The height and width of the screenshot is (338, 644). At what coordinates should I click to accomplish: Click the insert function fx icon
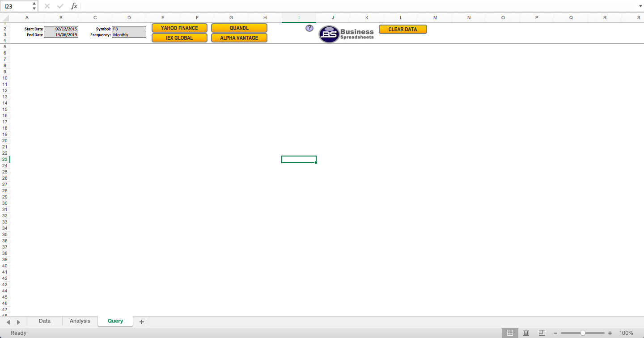coord(74,6)
